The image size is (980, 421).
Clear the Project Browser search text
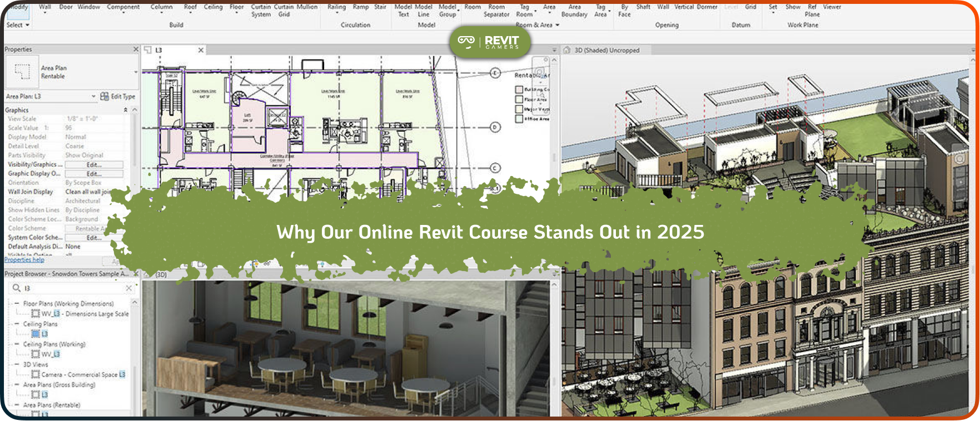click(x=129, y=288)
